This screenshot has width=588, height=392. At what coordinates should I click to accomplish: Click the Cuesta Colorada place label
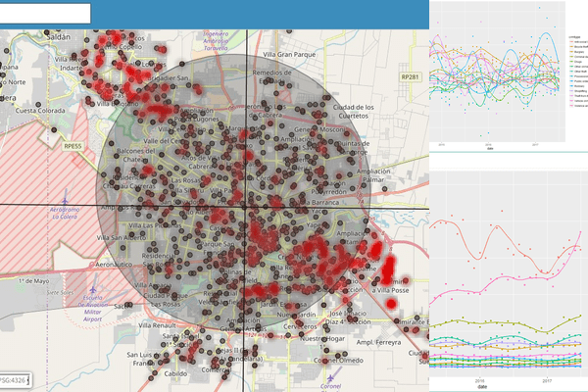pyautogui.click(x=39, y=110)
